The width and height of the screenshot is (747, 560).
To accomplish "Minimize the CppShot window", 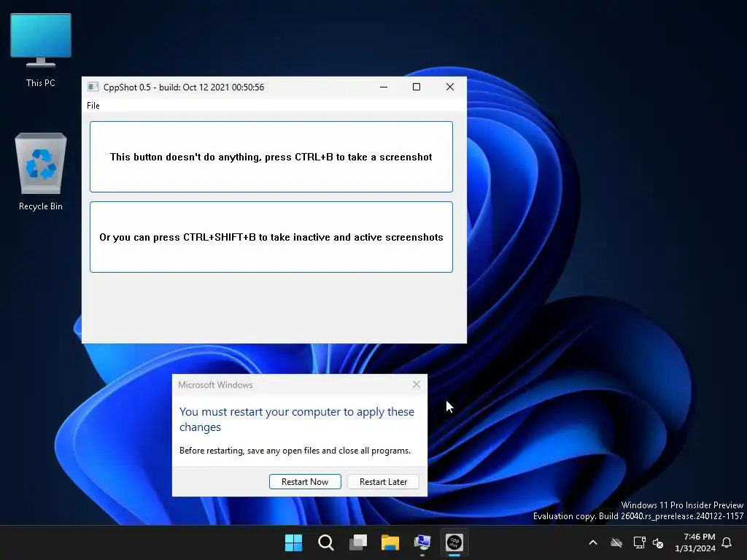I will click(x=384, y=87).
